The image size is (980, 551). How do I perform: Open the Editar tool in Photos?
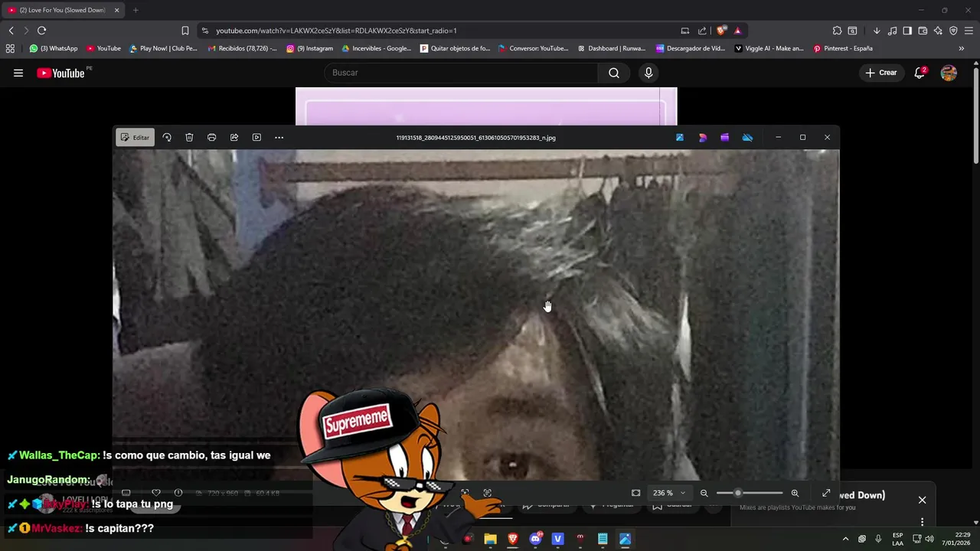(135, 138)
